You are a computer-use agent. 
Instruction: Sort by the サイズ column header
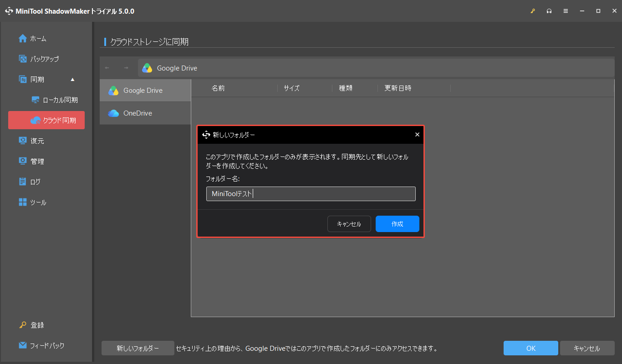click(x=291, y=88)
